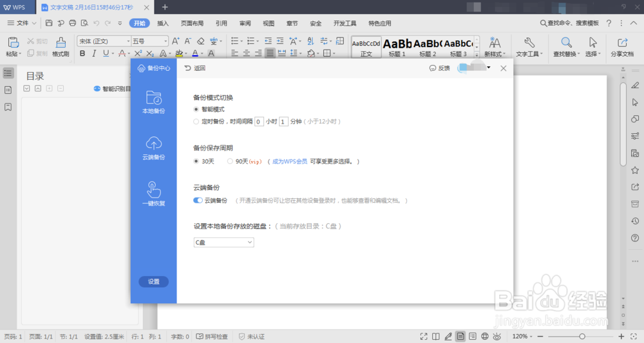Select the 30天 retention radio button
The height and width of the screenshot is (343, 644).
[196, 162]
